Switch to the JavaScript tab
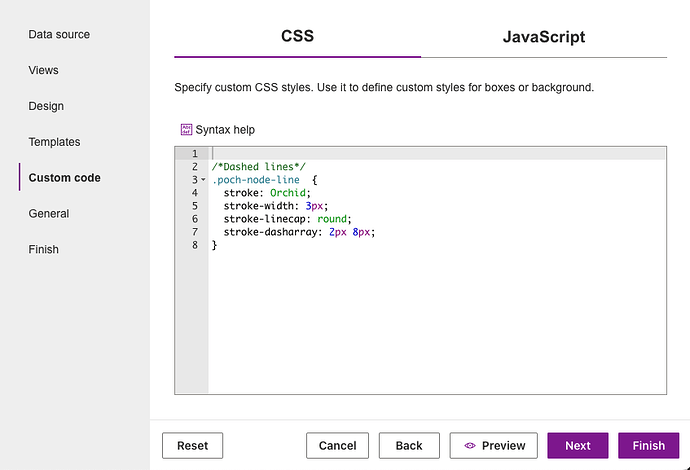The width and height of the screenshot is (690, 470). tap(543, 37)
